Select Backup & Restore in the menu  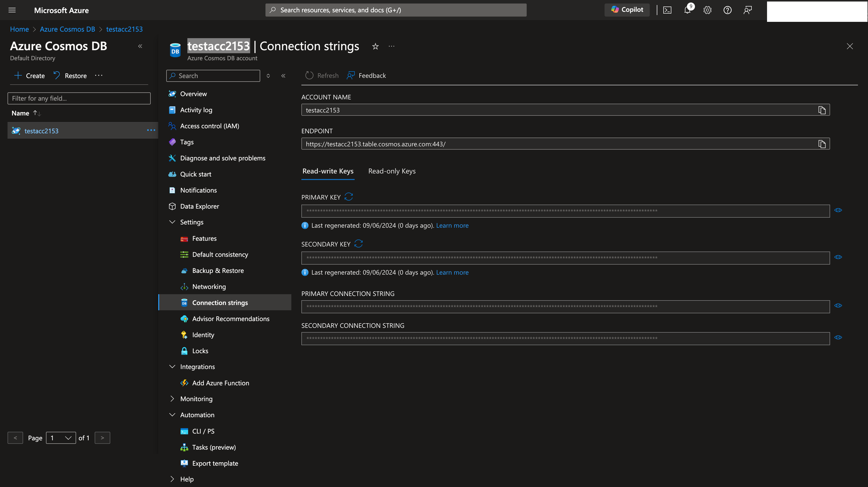point(218,270)
